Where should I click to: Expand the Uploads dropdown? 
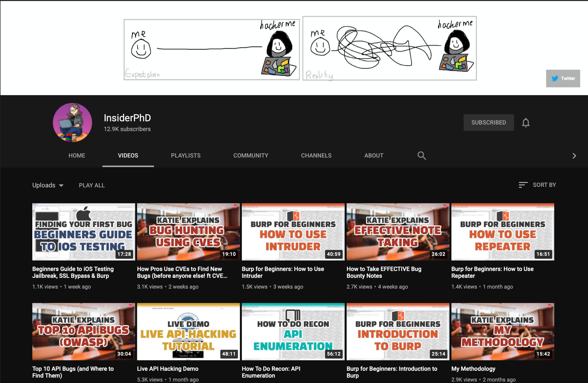click(x=48, y=185)
